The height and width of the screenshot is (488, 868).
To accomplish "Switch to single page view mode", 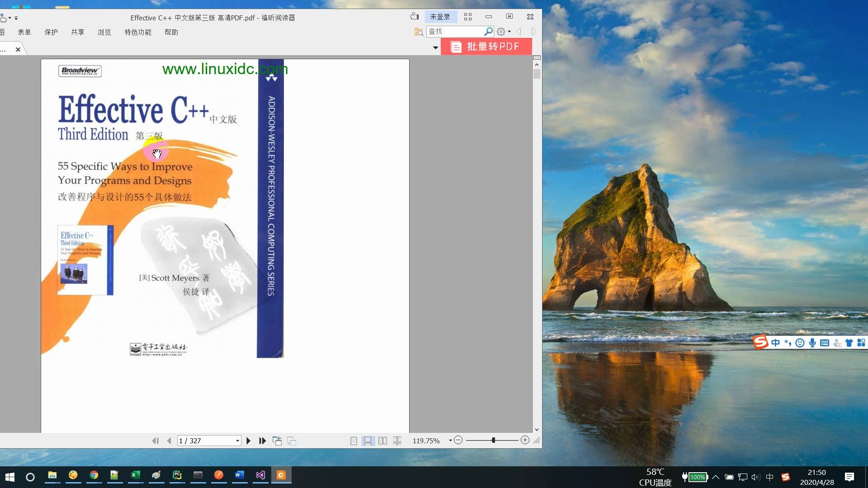I will (x=354, y=441).
